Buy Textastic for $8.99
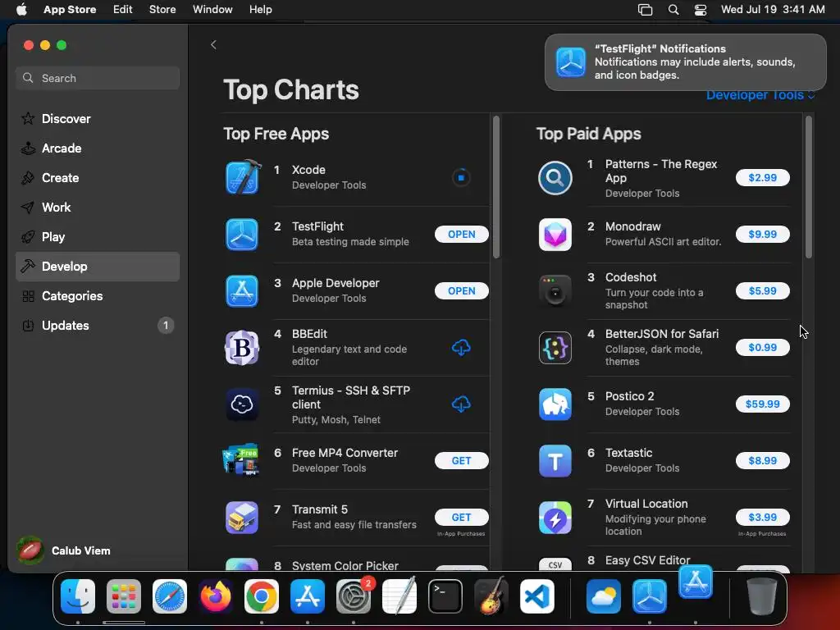Image resolution: width=840 pixels, height=630 pixels. pos(762,461)
